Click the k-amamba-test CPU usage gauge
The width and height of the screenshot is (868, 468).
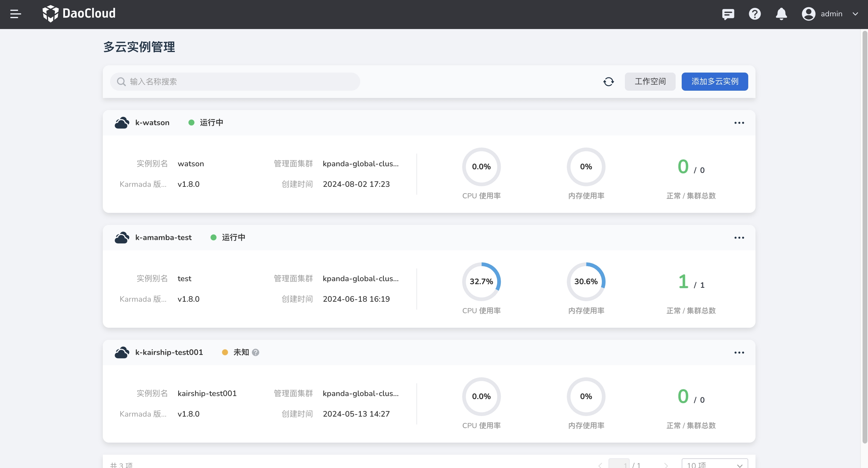click(481, 281)
